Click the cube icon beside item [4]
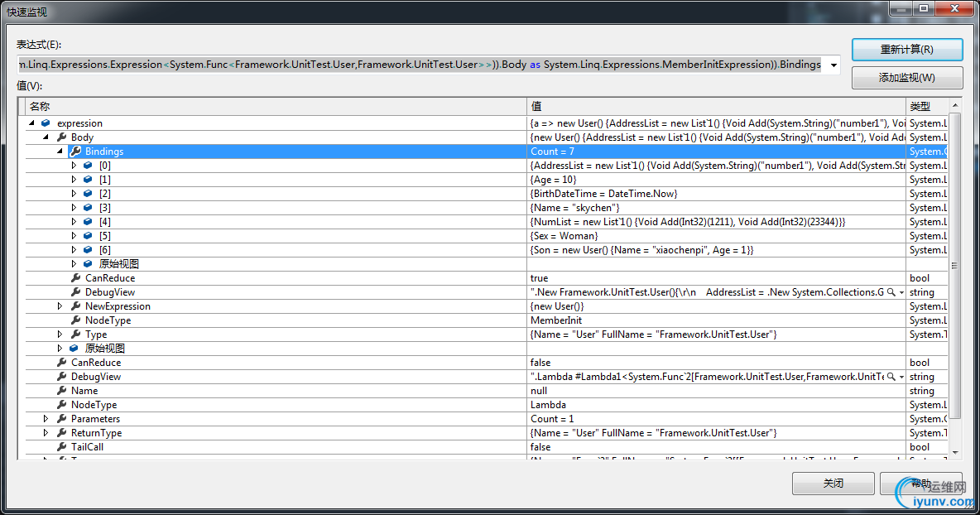This screenshot has width=980, height=515. 88,222
